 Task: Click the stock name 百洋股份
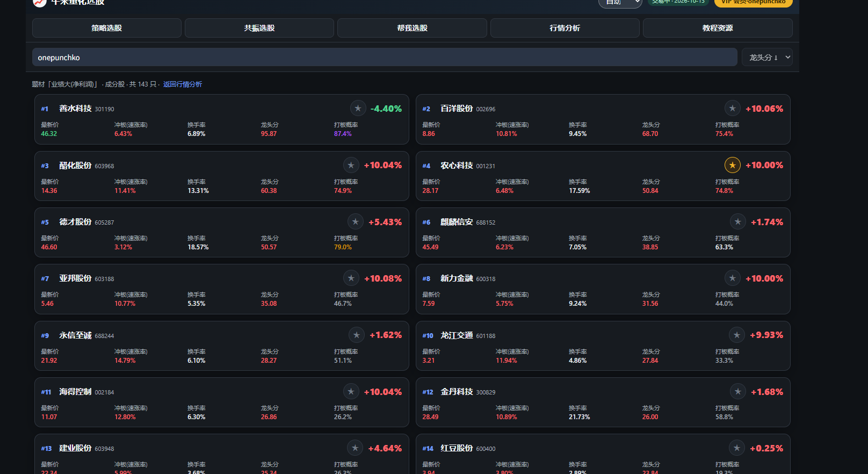tap(457, 109)
